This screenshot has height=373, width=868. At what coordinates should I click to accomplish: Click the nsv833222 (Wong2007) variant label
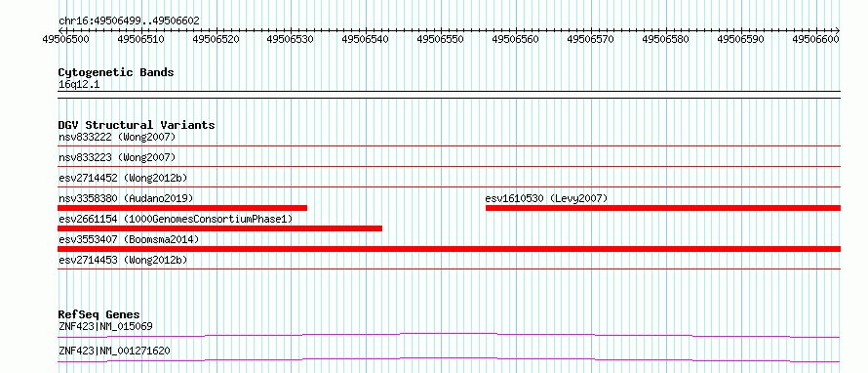point(117,137)
